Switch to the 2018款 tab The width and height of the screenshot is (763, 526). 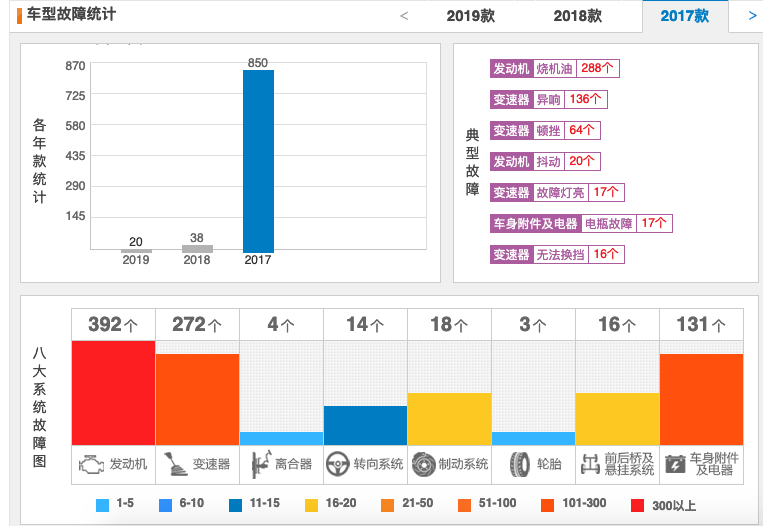pos(578,16)
